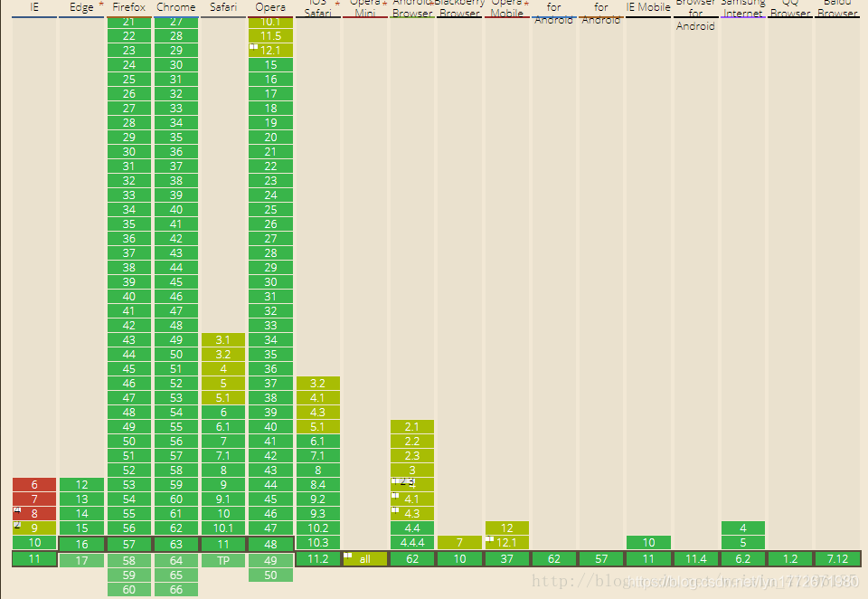Click the IE 10 cell
The height and width of the screenshot is (599, 868).
(34, 543)
